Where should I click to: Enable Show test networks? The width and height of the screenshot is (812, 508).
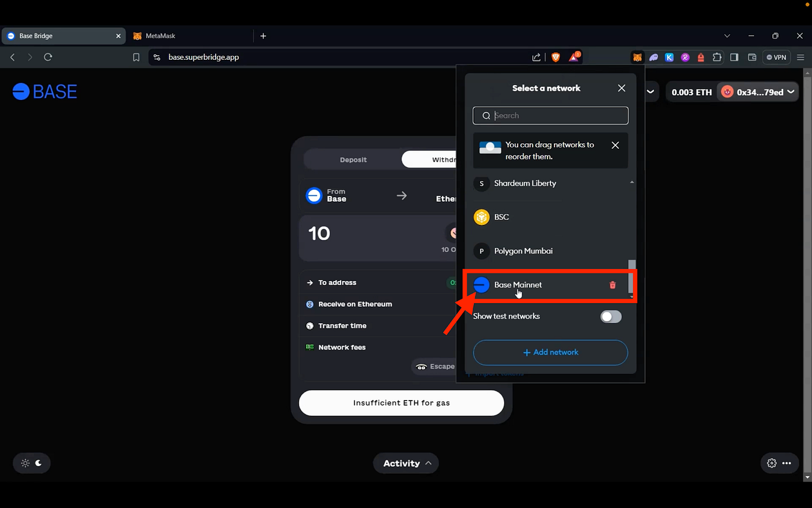[610, 316]
